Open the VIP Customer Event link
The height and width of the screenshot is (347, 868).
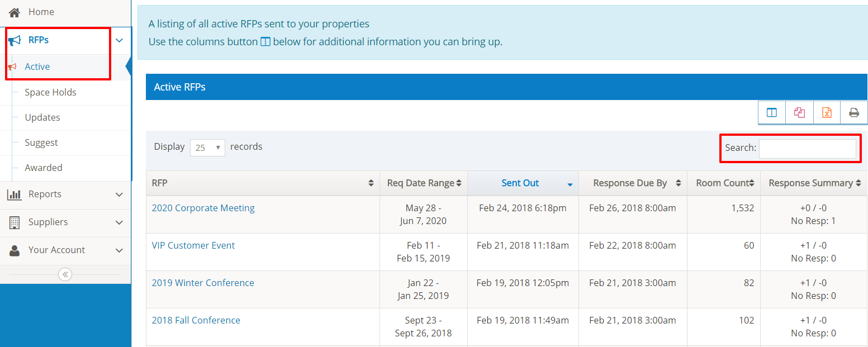click(x=193, y=245)
